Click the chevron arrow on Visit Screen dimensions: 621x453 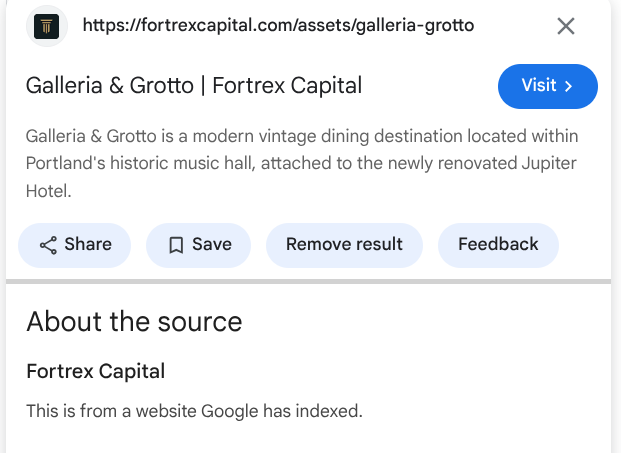568,86
